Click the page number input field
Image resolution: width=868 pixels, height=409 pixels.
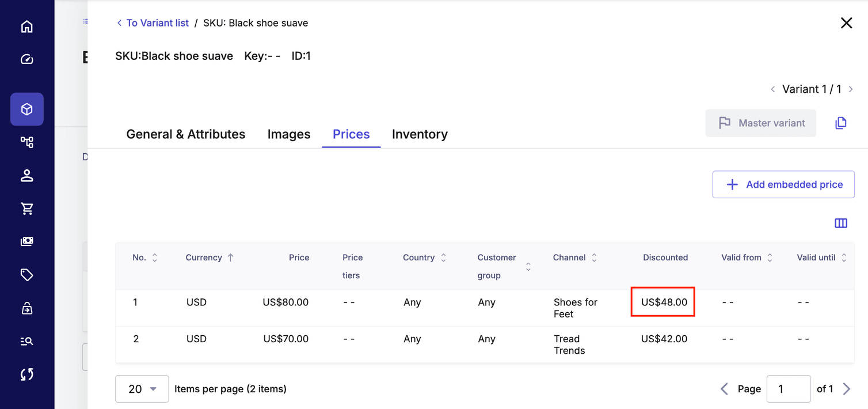[x=789, y=389]
